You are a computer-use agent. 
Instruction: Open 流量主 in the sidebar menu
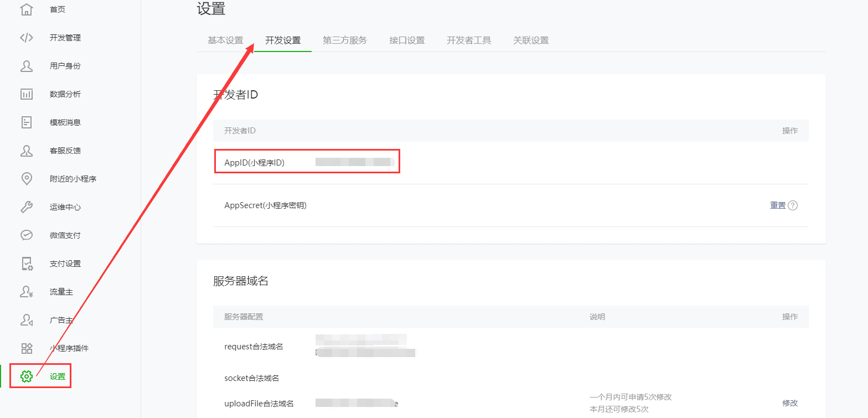click(x=61, y=292)
